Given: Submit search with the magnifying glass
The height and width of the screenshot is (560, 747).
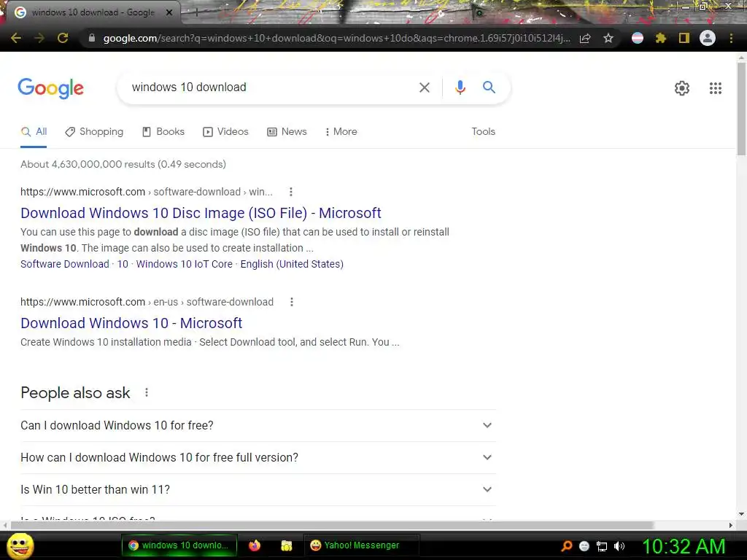Looking at the screenshot, I should pyautogui.click(x=489, y=87).
